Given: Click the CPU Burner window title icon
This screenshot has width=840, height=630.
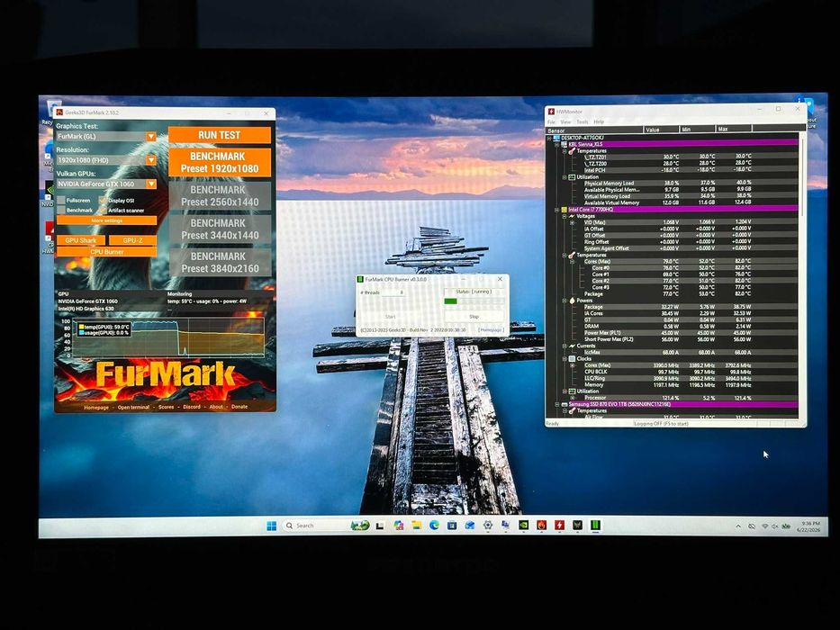Looking at the screenshot, I should point(360,279).
